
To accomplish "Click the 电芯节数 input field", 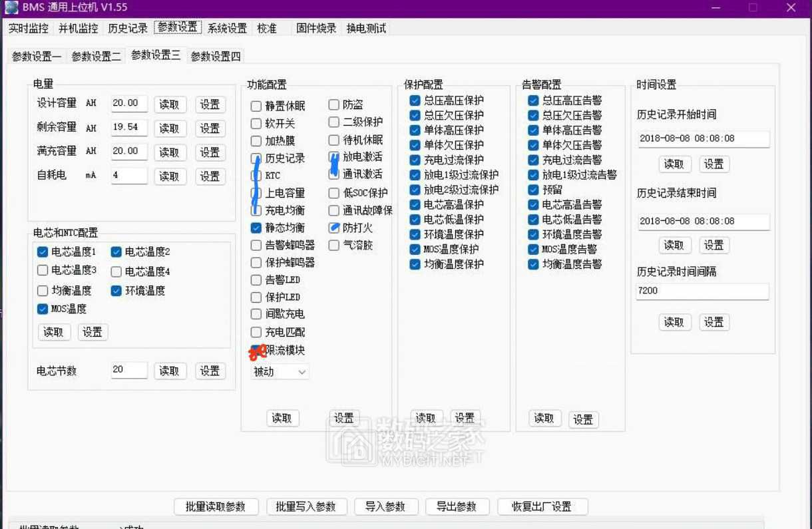I will (x=129, y=370).
